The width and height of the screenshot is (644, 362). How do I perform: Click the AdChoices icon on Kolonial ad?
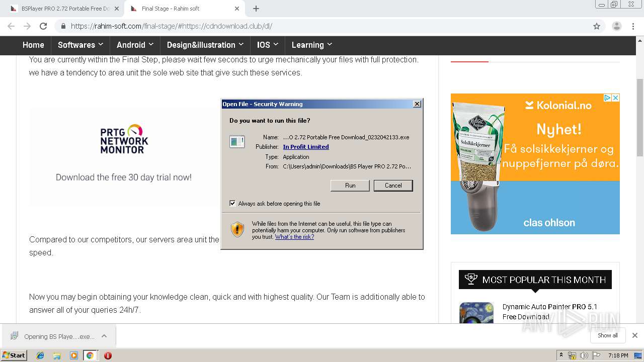pos(607,98)
